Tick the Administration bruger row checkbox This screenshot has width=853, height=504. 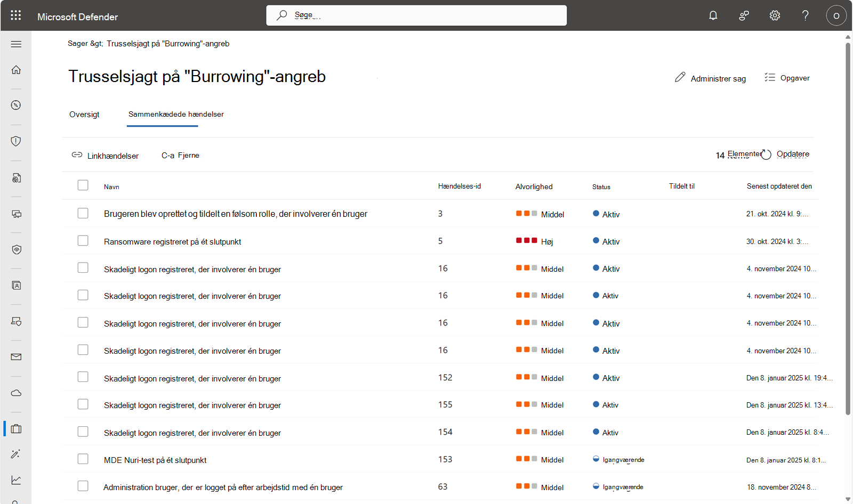(x=83, y=486)
